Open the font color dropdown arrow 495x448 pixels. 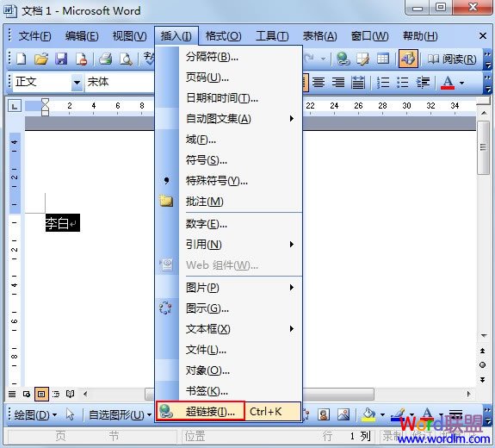tap(461, 83)
